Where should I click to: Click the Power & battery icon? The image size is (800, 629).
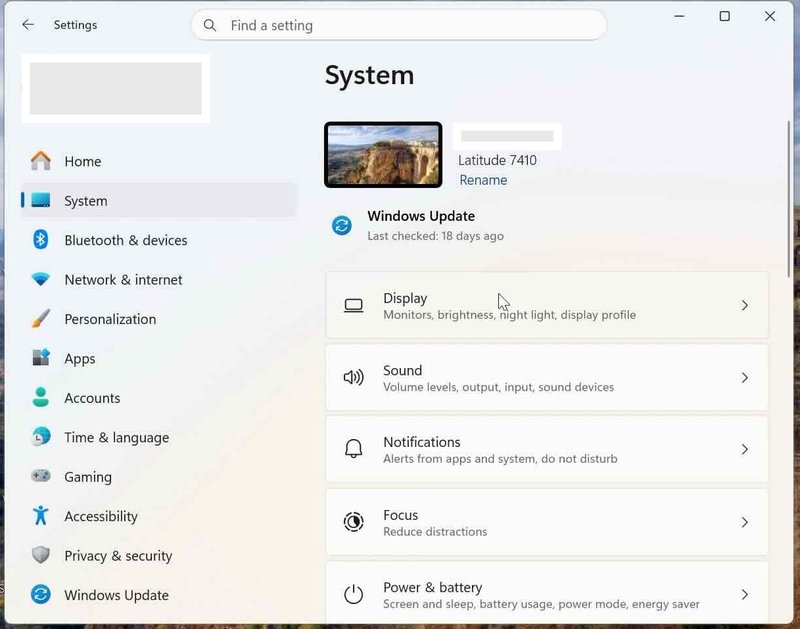[x=354, y=594]
